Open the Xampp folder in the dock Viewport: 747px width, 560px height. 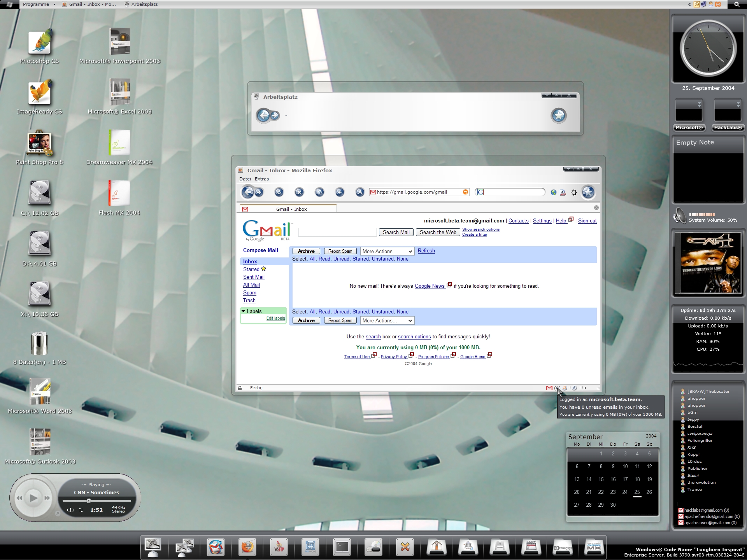pos(563,548)
